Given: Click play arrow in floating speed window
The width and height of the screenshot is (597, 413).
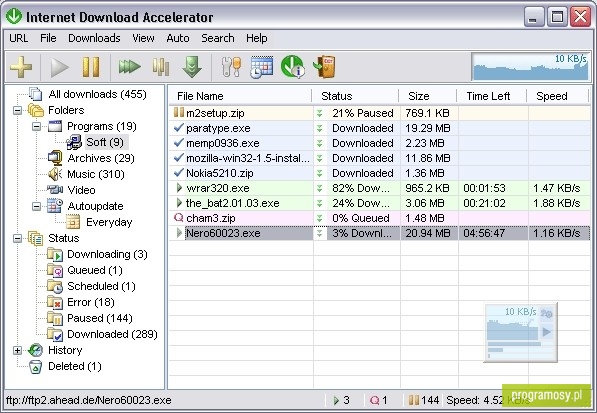Looking at the screenshot, I should [x=546, y=332].
